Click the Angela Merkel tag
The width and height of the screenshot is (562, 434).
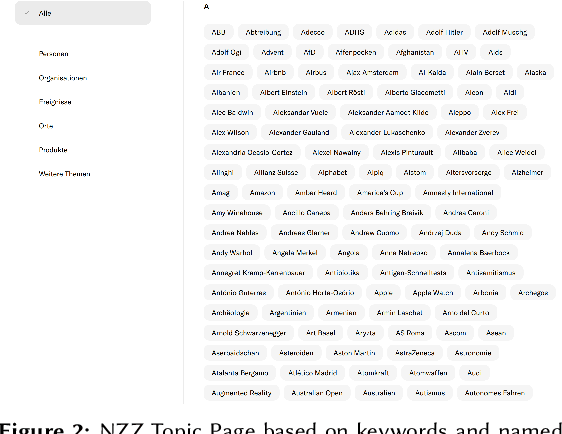[295, 253]
